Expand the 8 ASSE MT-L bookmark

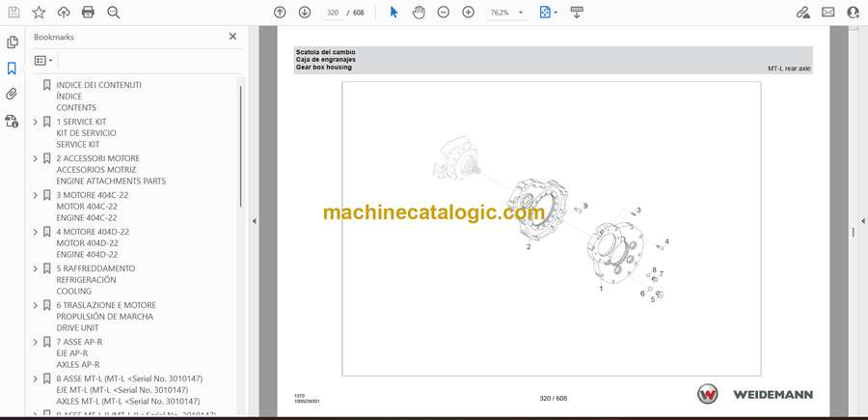(x=36, y=378)
